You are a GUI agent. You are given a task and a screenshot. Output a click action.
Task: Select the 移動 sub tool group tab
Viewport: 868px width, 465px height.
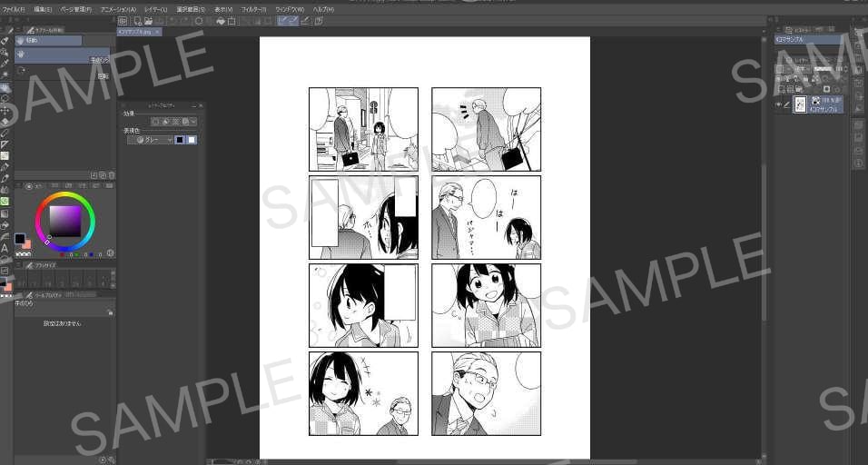pyautogui.click(x=48, y=40)
